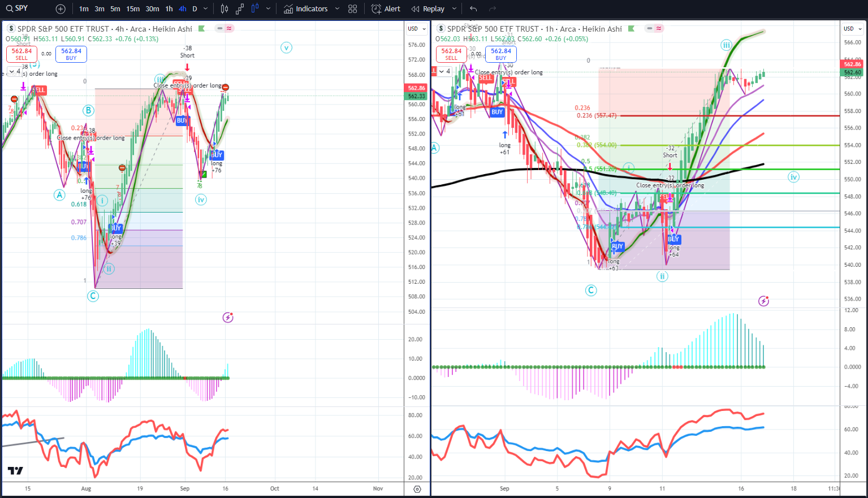This screenshot has width=868, height=498.
Task: Select wave label ii circle on 4h chart
Action: (x=109, y=269)
